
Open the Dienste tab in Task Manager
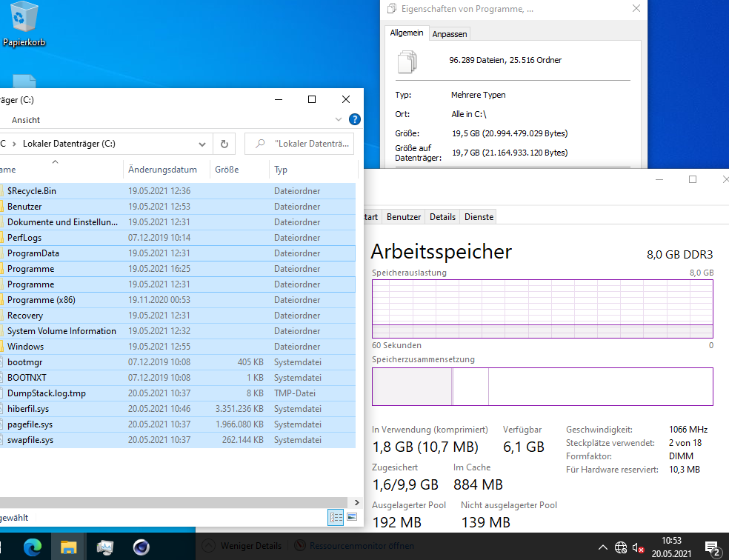[x=479, y=217]
